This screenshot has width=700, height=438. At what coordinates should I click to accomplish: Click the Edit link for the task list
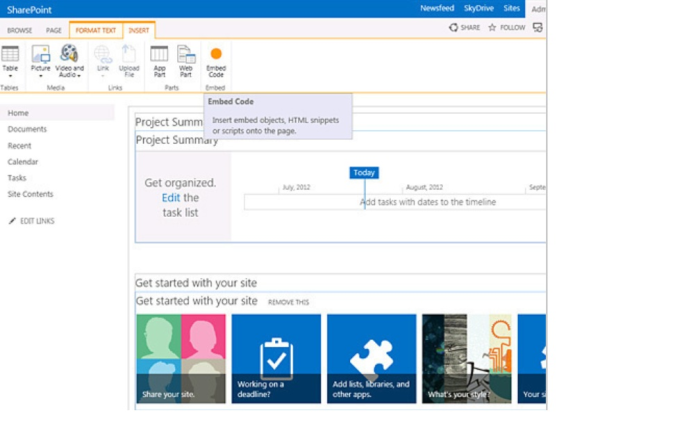pos(171,198)
